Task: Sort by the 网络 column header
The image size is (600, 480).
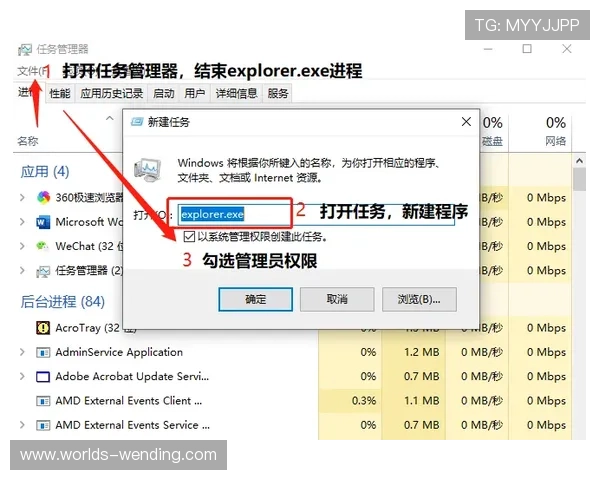Action: coord(556,141)
